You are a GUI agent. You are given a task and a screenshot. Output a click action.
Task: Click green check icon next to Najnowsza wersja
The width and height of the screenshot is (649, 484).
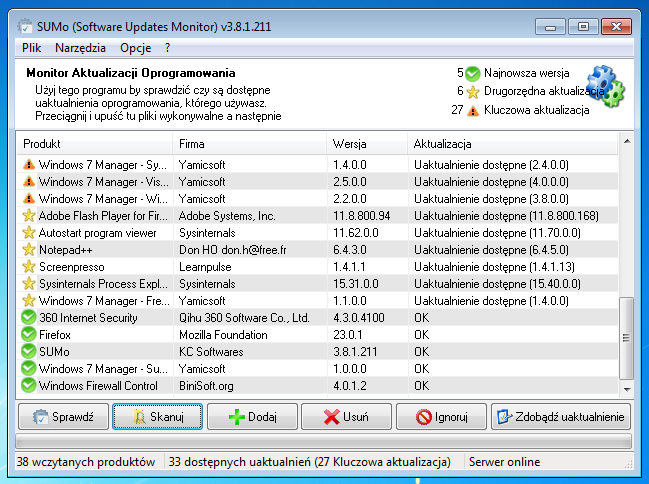[x=472, y=74]
